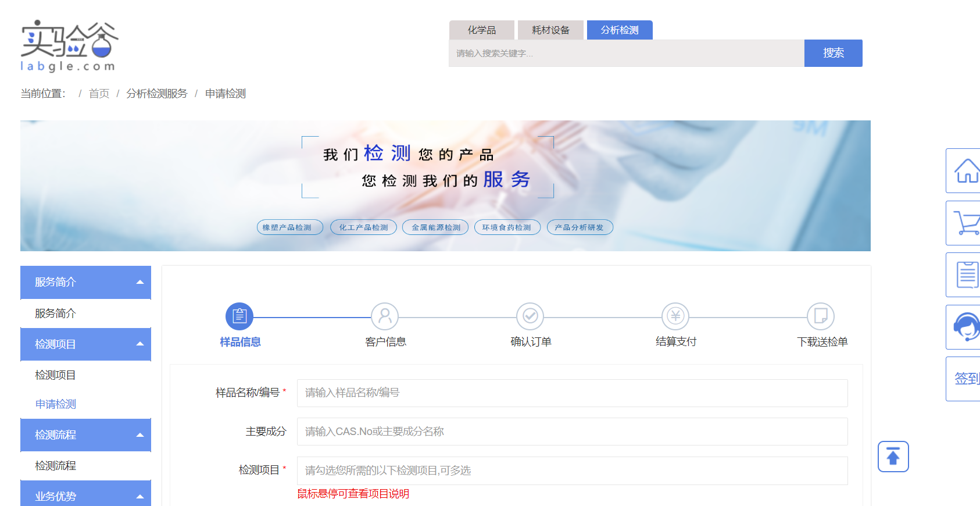980x506 pixels.
Task: Click the 首页 breadcrumb link
Action: click(99, 94)
